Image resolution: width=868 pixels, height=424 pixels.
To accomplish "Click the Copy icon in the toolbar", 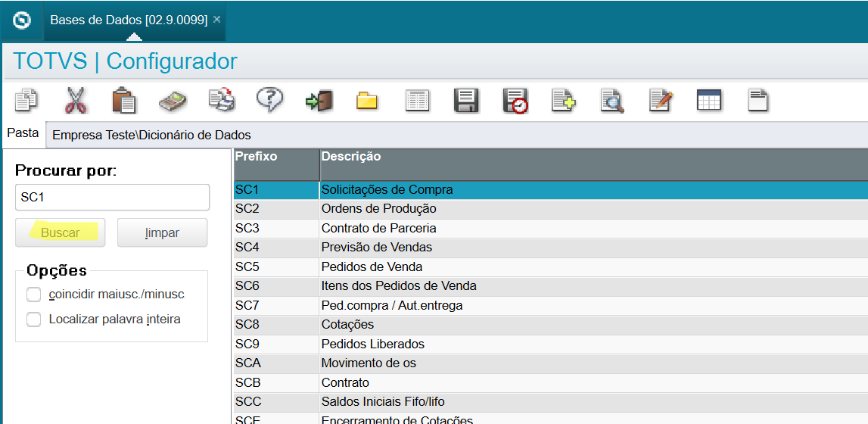I will point(26,101).
